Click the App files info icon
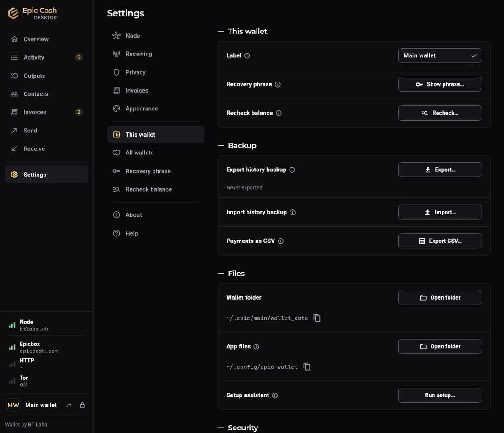 pos(256,346)
